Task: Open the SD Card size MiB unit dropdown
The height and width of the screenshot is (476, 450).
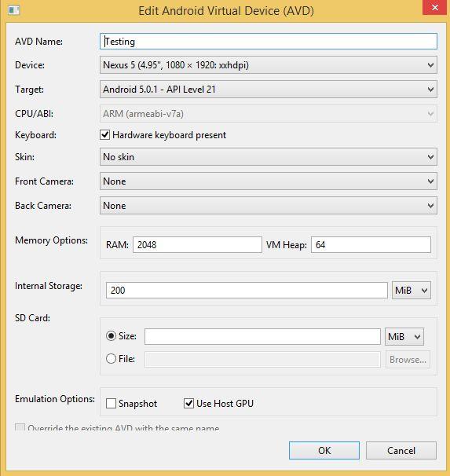Action: [x=404, y=337]
